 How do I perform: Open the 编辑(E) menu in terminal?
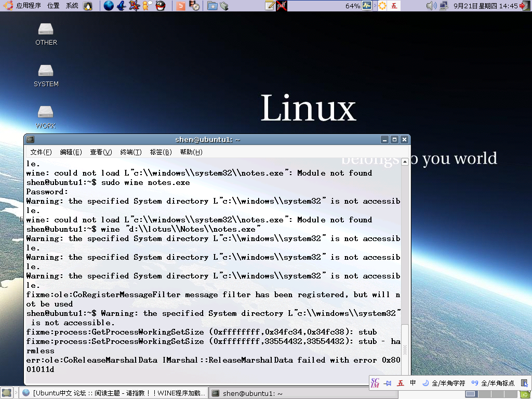tap(71, 152)
